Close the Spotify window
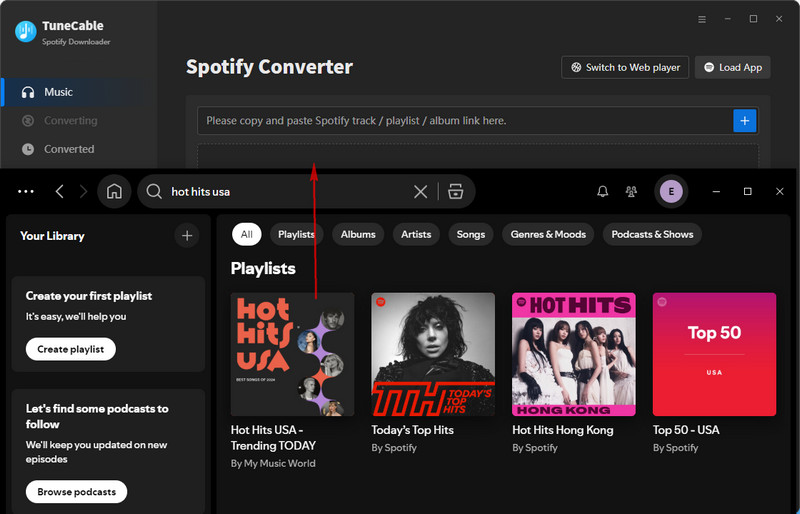This screenshot has width=800, height=514. pyautogui.click(x=780, y=191)
